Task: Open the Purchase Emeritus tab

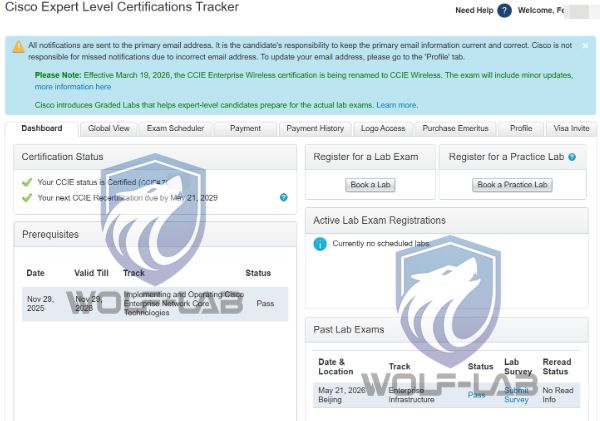Action: tap(455, 129)
